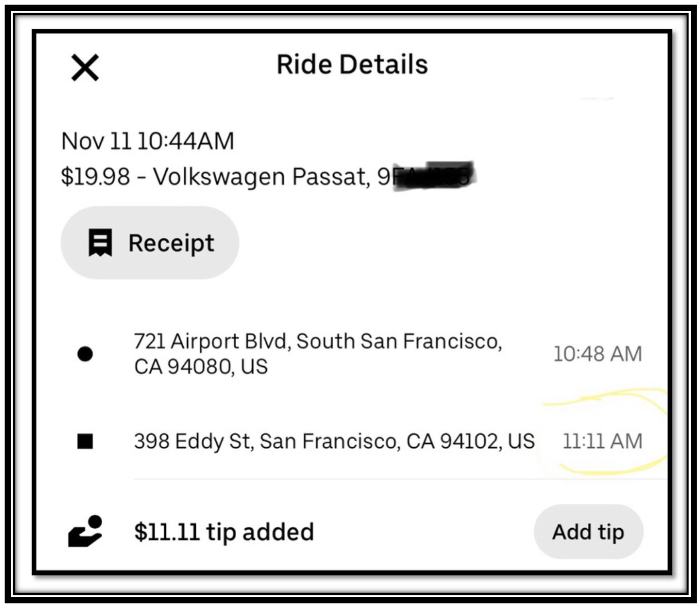
Task: Open the Receipt button
Action: pyautogui.click(x=149, y=243)
